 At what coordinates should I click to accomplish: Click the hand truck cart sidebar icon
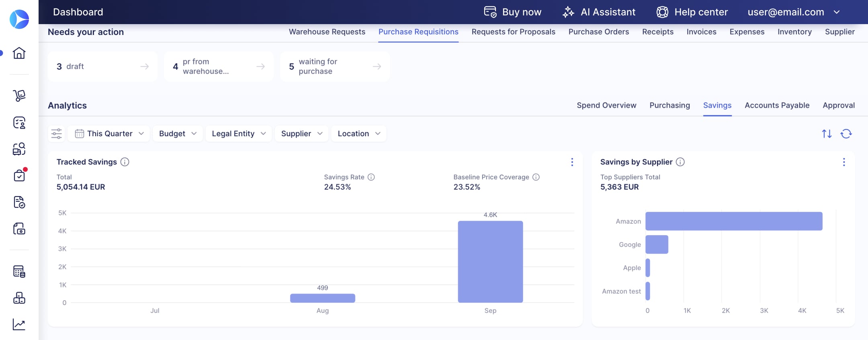coord(19,95)
